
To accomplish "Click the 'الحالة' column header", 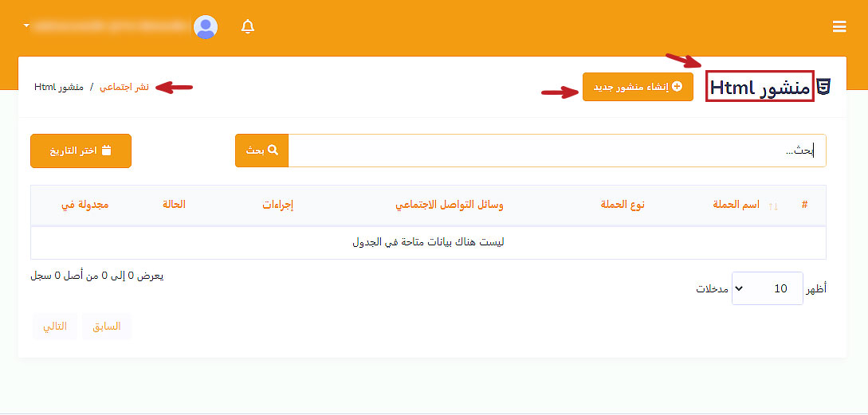I will click(174, 205).
